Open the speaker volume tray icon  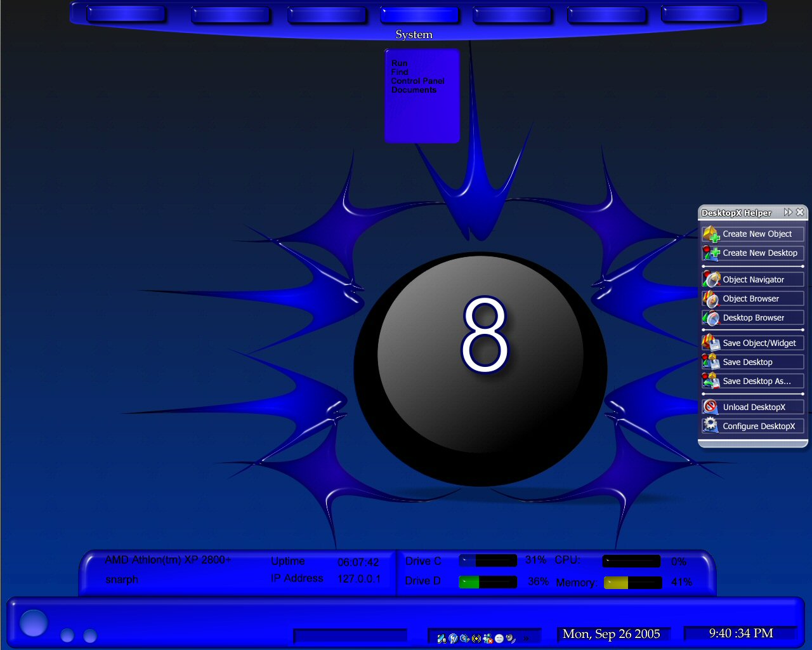(509, 639)
